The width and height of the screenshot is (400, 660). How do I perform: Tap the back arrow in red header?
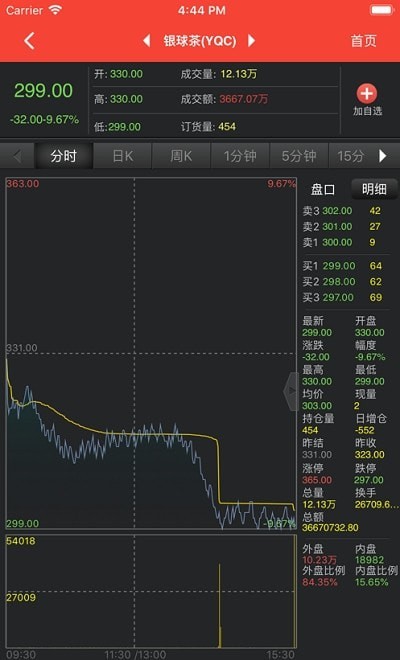pos(29,41)
